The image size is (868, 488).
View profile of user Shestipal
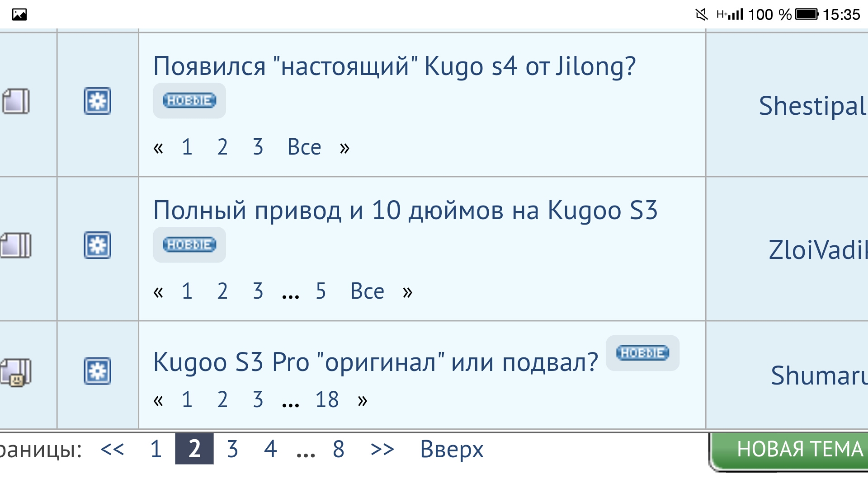pos(813,106)
